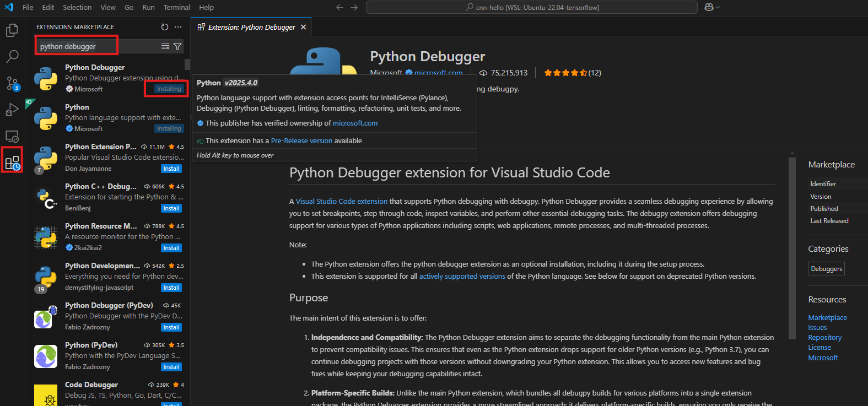The image size is (868, 406).
Task: Open the Selection menu
Action: click(77, 8)
